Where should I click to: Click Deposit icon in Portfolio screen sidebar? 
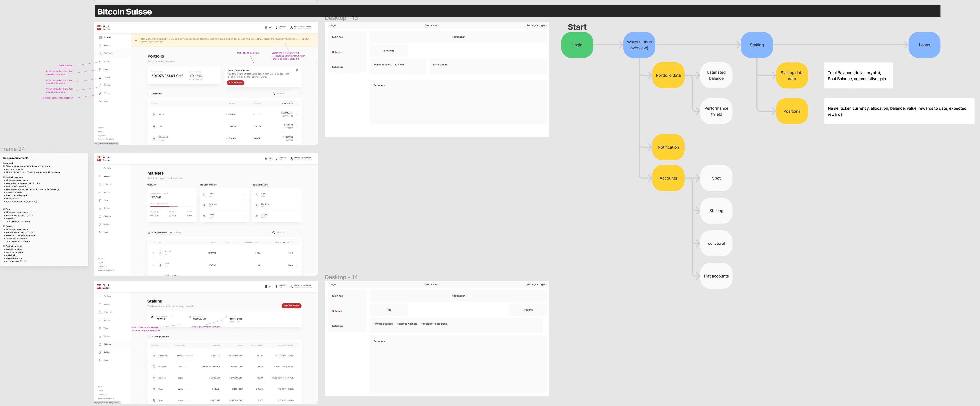[x=100, y=77]
